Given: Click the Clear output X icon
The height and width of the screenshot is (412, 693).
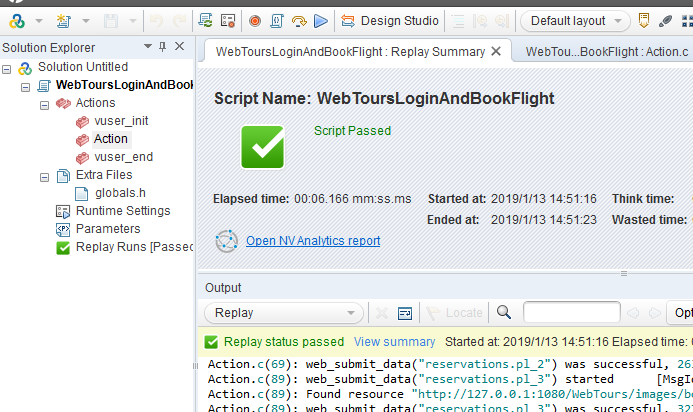Looking at the screenshot, I should (x=381, y=313).
